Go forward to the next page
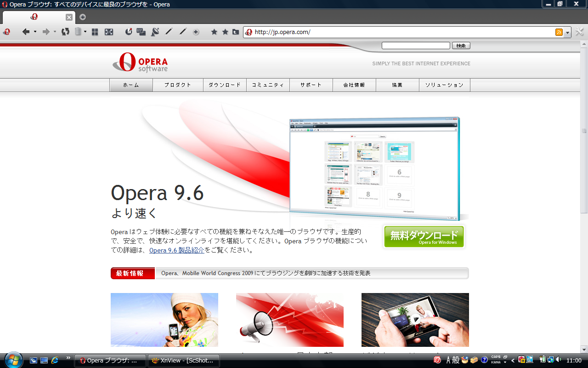Viewport: 588px width, 368px height. tap(46, 32)
